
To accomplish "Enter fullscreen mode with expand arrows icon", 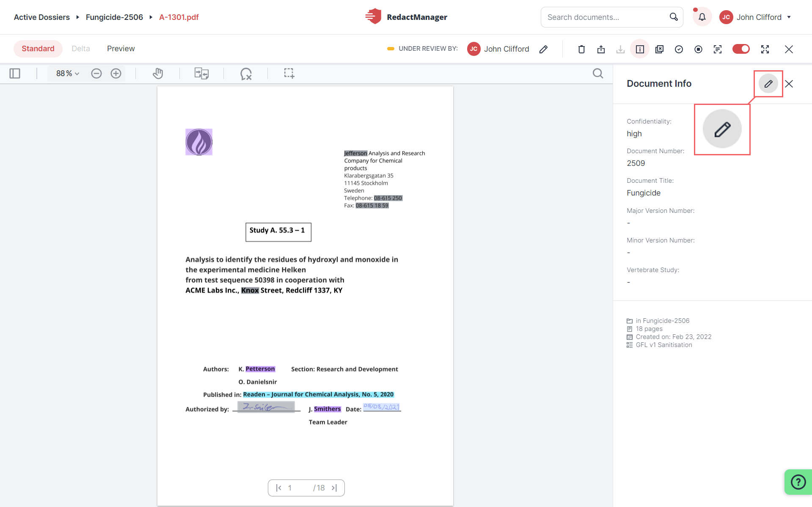I will (x=765, y=49).
